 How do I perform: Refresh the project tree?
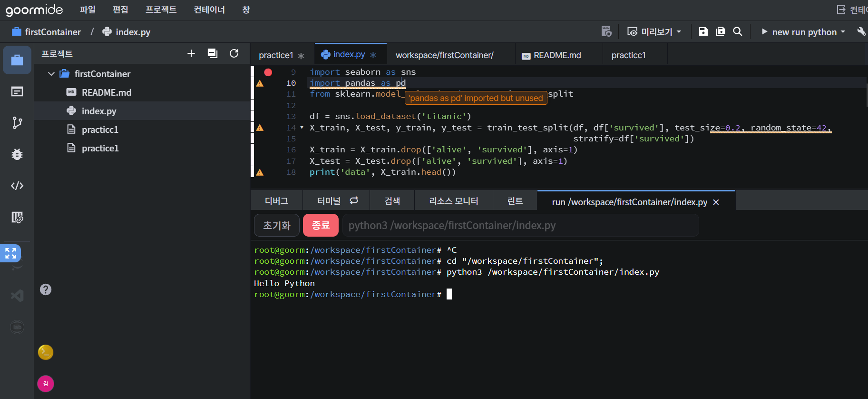pyautogui.click(x=234, y=53)
